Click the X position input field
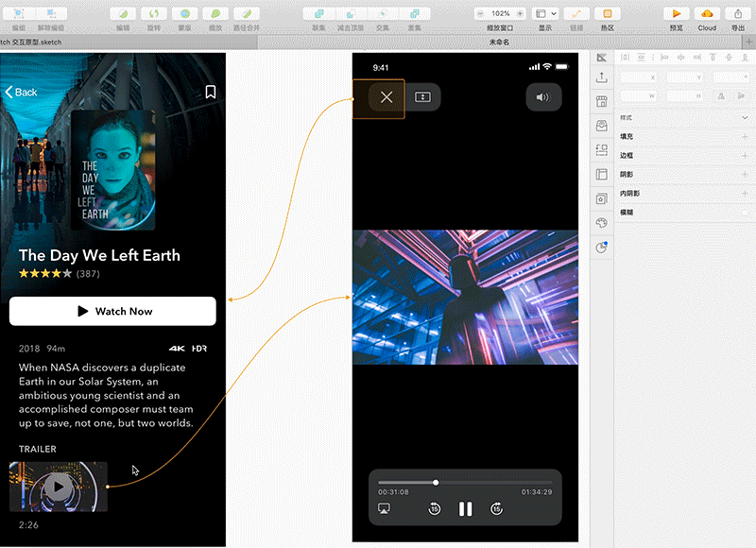 (x=639, y=77)
